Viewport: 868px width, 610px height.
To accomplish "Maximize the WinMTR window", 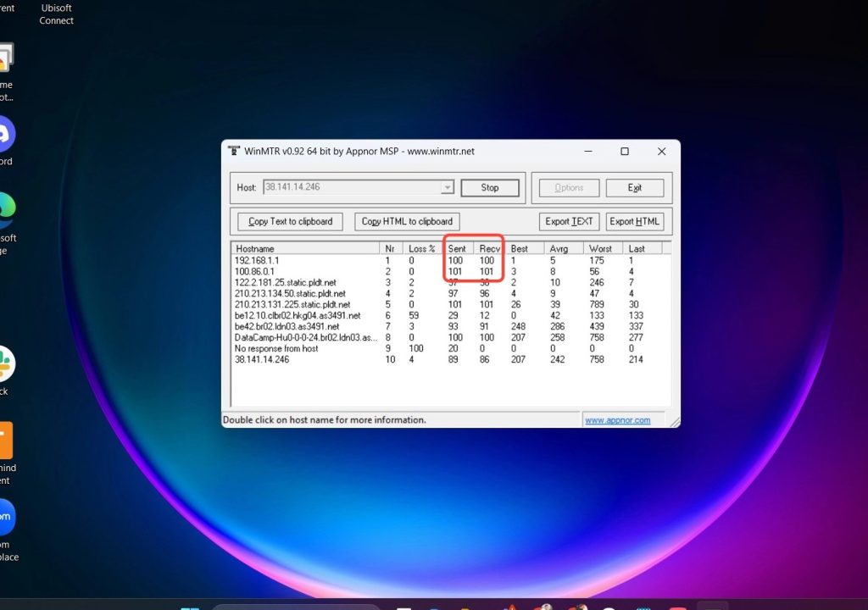I will click(625, 151).
